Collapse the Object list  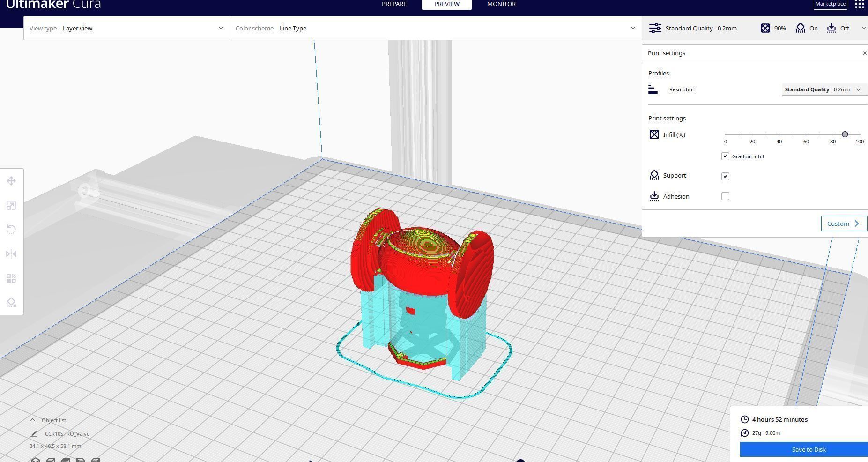[x=32, y=420]
